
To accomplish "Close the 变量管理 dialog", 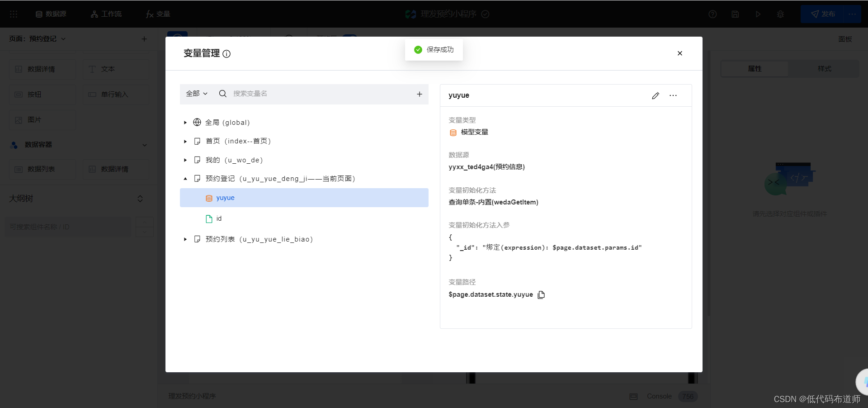I will pyautogui.click(x=680, y=53).
